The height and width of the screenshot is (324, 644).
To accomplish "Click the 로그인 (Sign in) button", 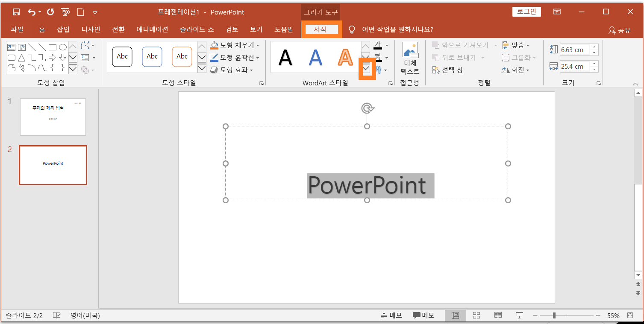I will pos(526,12).
